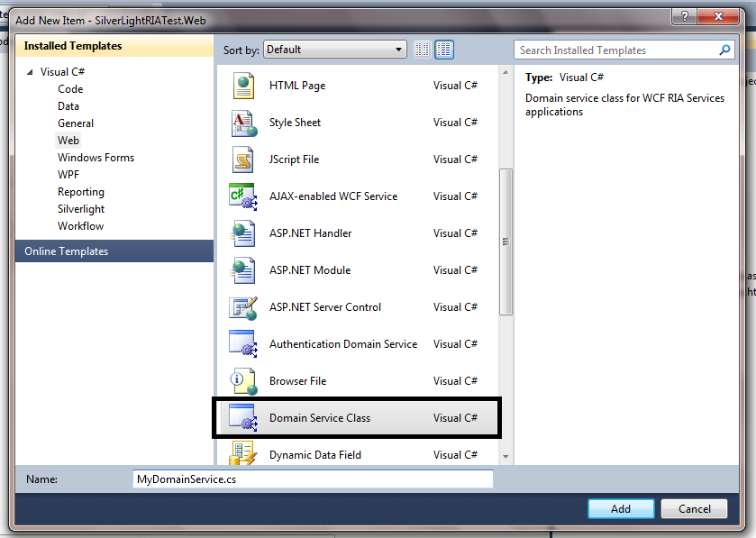Select the Authentication Domain Service icon

click(243, 343)
